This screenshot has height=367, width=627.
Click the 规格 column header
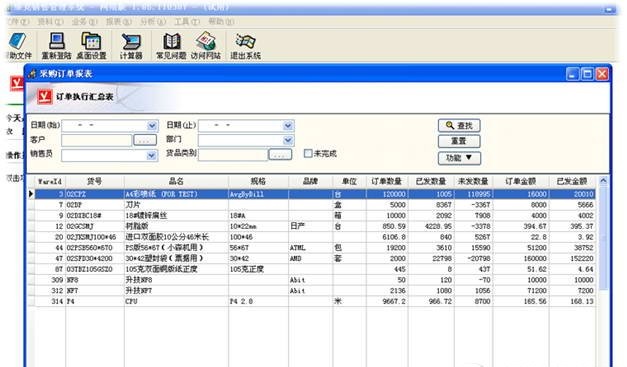pos(258,182)
